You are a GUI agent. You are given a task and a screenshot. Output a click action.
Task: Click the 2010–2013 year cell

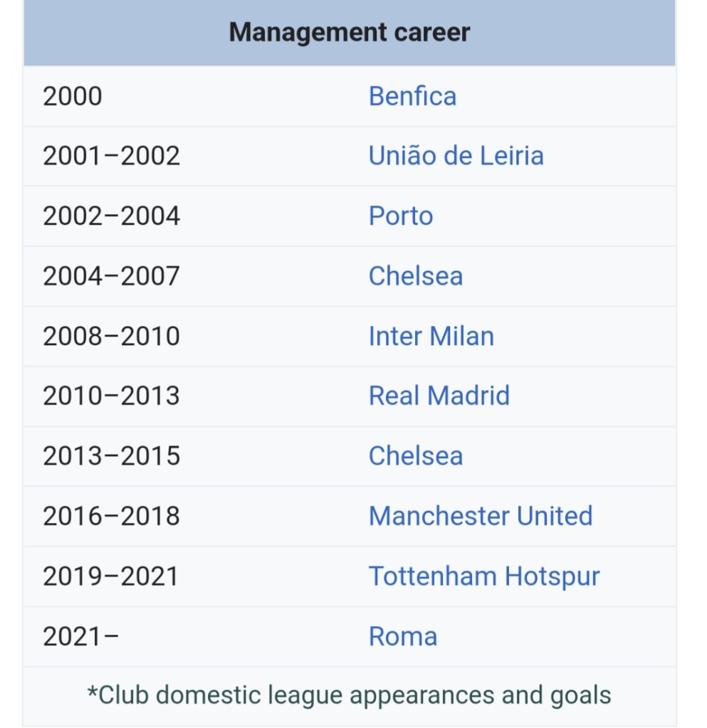[x=111, y=396]
